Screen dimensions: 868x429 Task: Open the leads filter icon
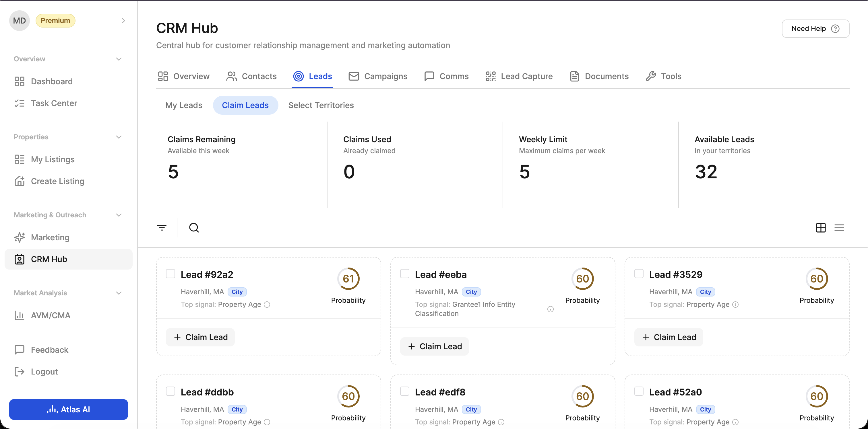162,228
